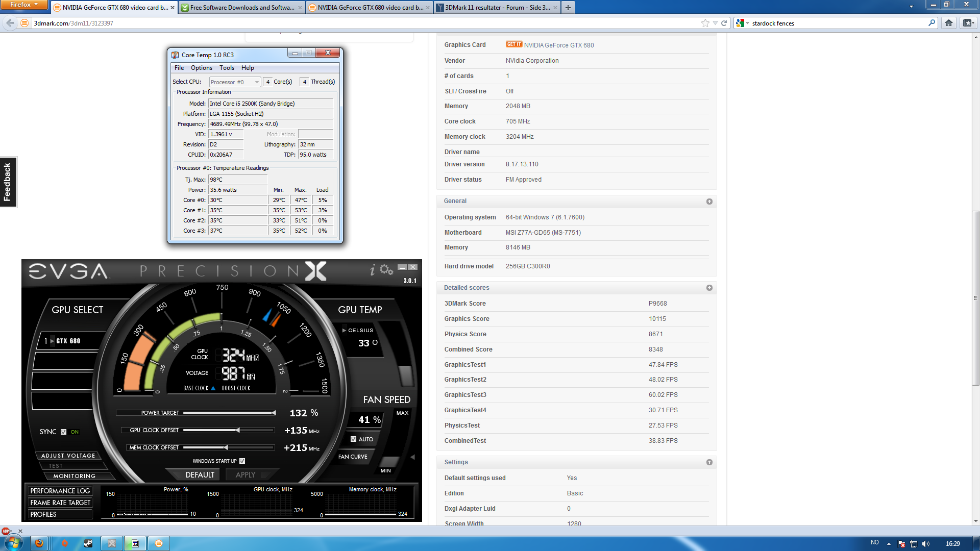Click Firefox icon in taskbar

tap(39, 543)
